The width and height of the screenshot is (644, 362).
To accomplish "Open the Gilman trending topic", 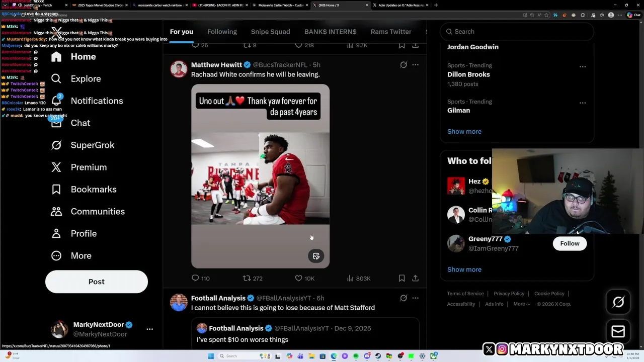I will point(458,111).
